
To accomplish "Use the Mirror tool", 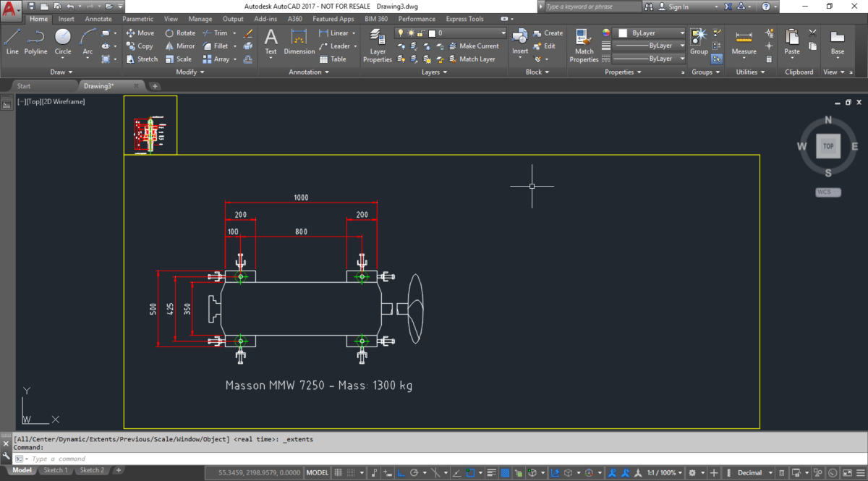I will tap(180, 46).
